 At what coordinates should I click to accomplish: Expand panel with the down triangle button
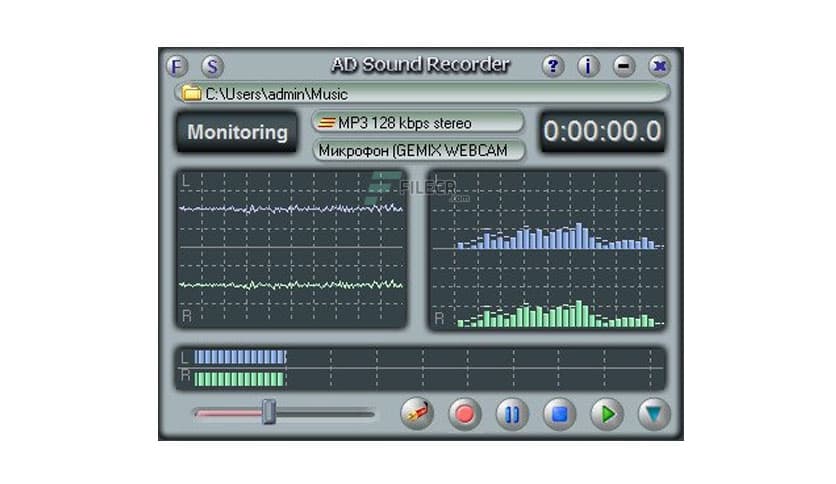click(654, 414)
